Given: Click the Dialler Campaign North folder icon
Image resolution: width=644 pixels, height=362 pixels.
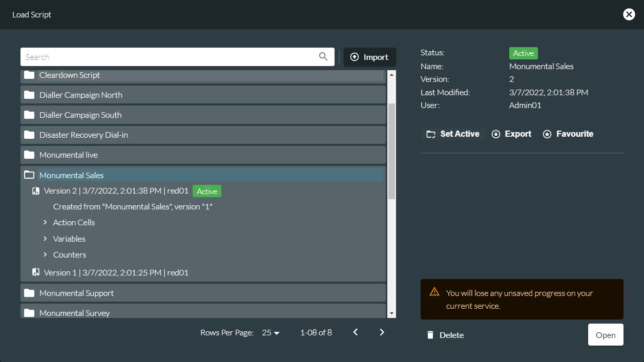Looking at the screenshot, I should [x=29, y=95].
